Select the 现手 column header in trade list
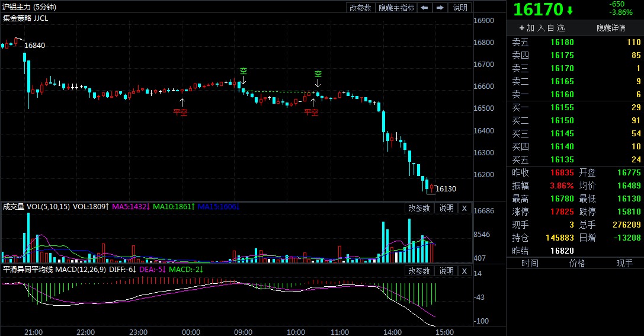The width and height of the screenshot is (644, 336). pyautogui.click(x=624, y=263)
